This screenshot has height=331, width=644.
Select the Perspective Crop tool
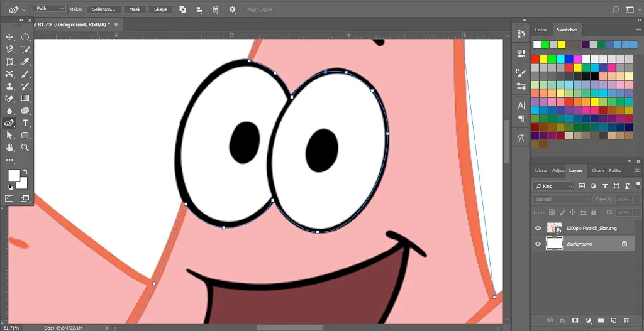(x=9, y=62)
